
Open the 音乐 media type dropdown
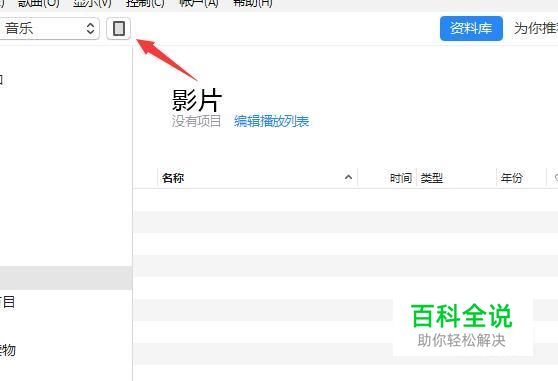click(49, 28)
